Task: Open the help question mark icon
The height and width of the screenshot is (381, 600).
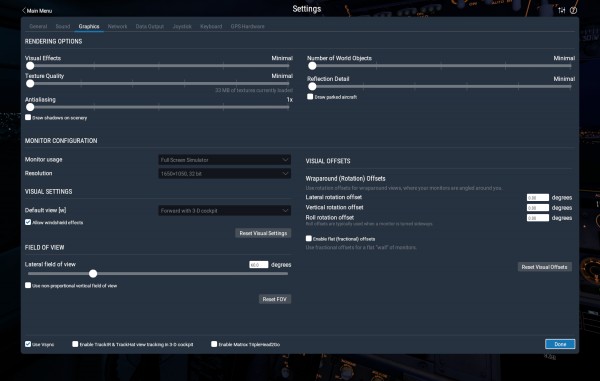Action: pos(573,10)
